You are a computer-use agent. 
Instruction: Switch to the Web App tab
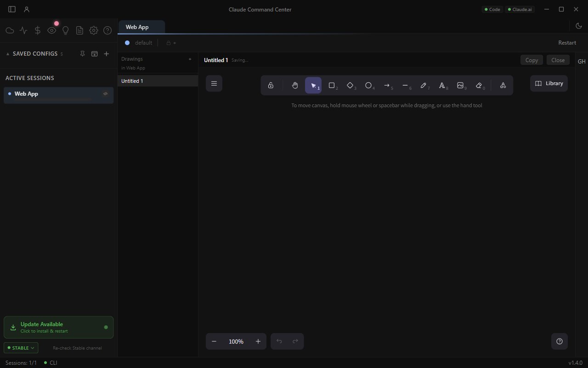[x=141, y=27]
